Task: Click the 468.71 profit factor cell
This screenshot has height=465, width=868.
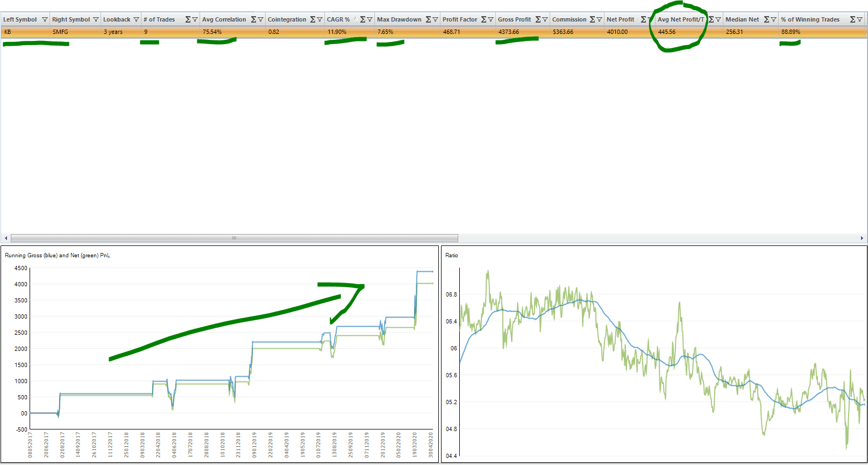Action: [468, 32]
